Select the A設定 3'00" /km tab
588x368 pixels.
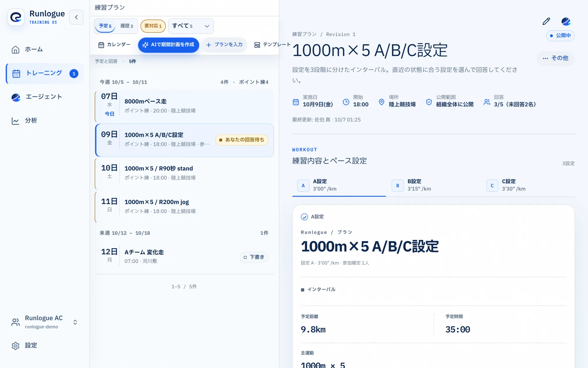pos(339,185)
